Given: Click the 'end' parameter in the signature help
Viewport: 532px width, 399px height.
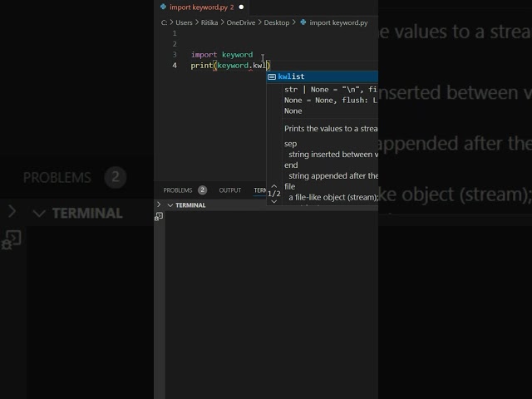Looking at the screenshot, I should [291, 165].
